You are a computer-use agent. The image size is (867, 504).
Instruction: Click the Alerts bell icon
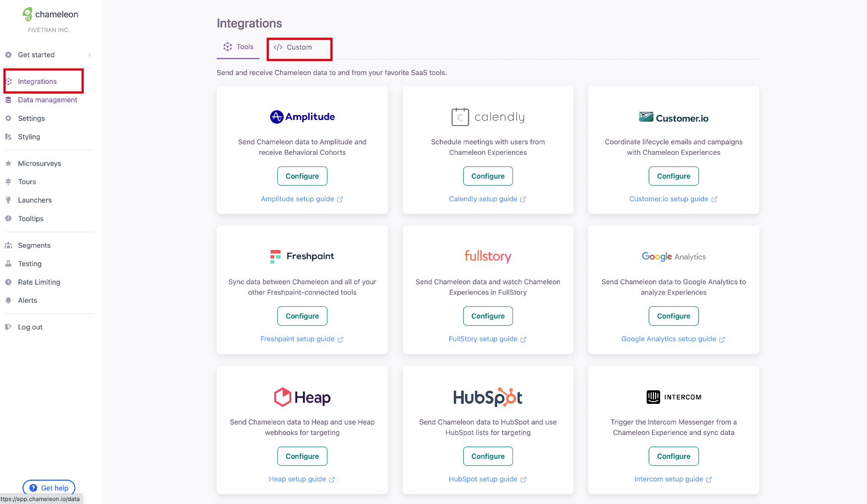coord(8,301)
